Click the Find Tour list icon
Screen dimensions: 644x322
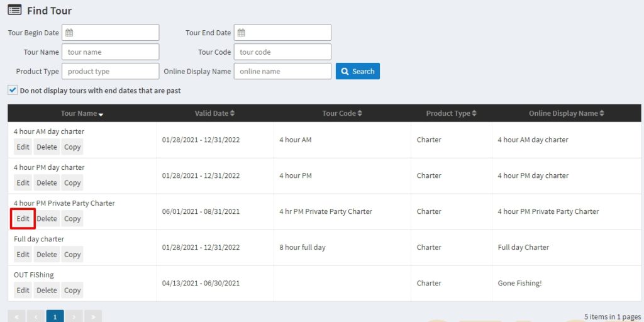[14, 10]
